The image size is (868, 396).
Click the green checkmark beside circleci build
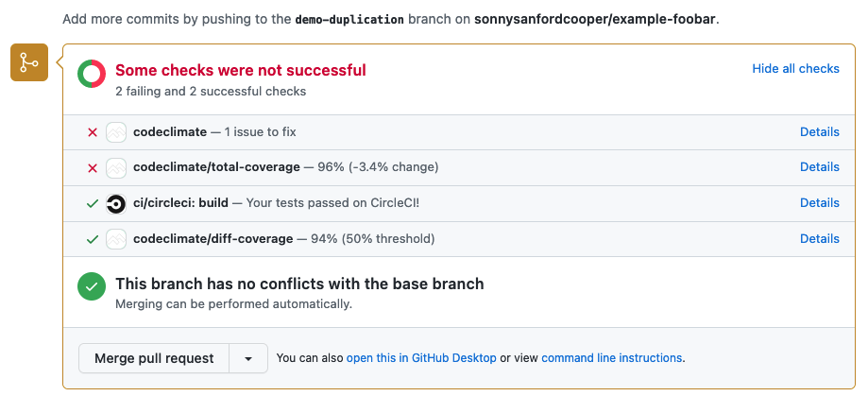tap(93, 204)
